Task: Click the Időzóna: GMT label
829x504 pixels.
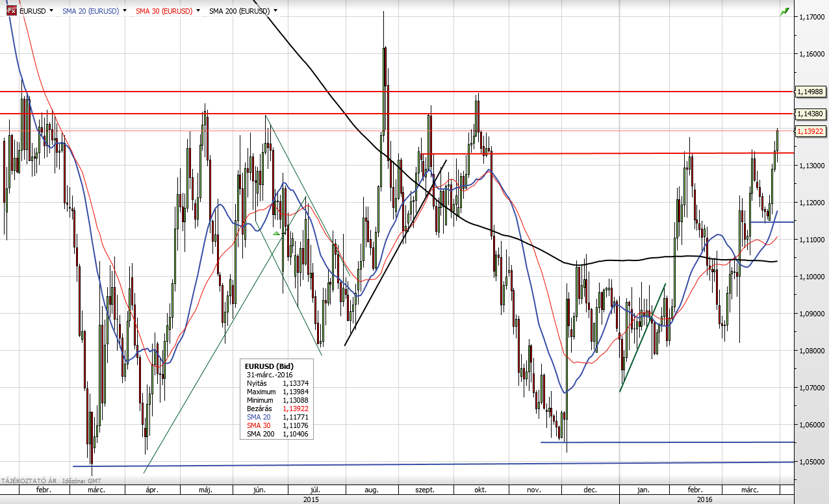Action: coord(81,481)
